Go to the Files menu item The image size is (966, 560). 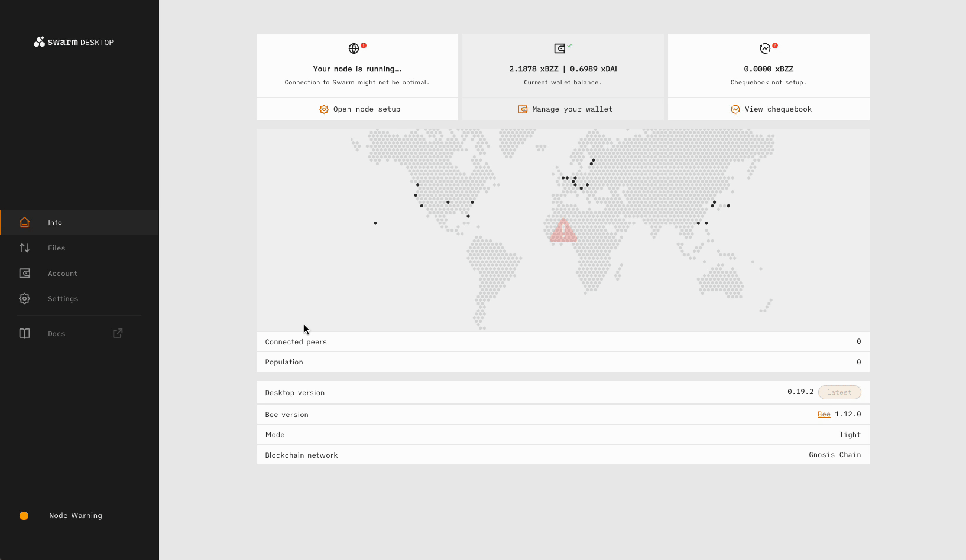coord(57,248)
